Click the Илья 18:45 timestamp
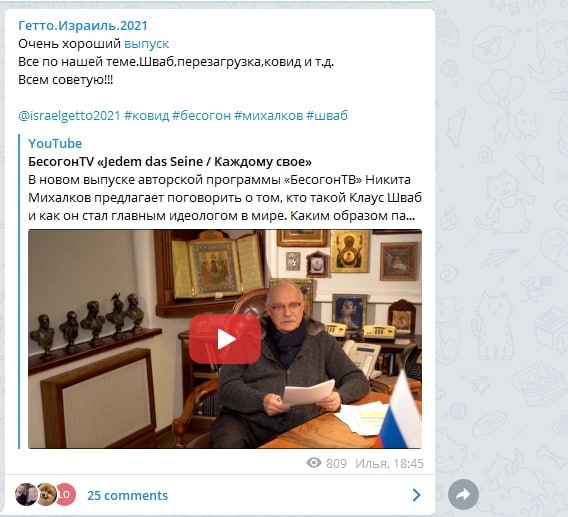This screenshot has width=568, height=517. (389, 463)
